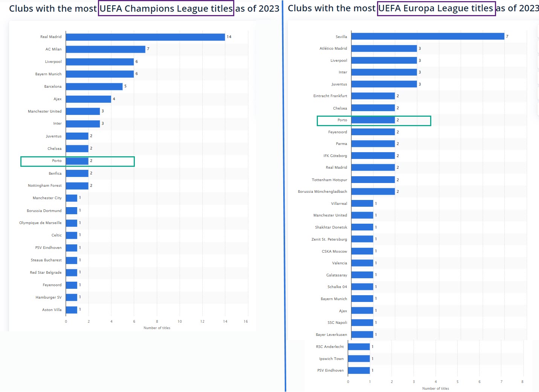Select the Benfica club label

click(x=55, y=174)
